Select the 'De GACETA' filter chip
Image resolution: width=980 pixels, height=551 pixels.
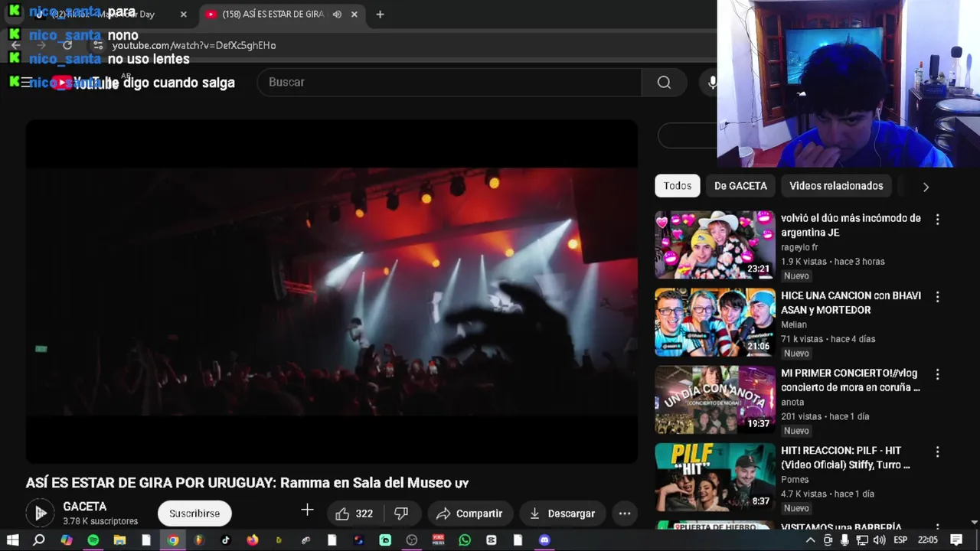pos(740,186)
